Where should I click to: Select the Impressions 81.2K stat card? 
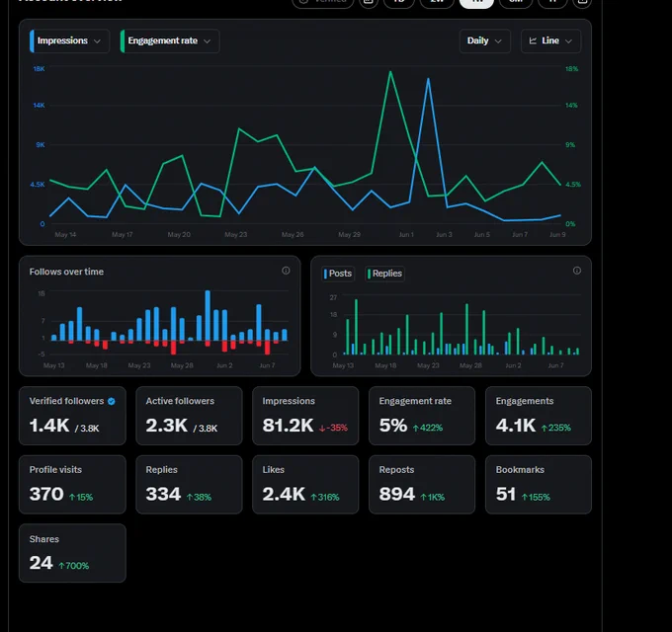pyautogui.click(x=305, y=416)
